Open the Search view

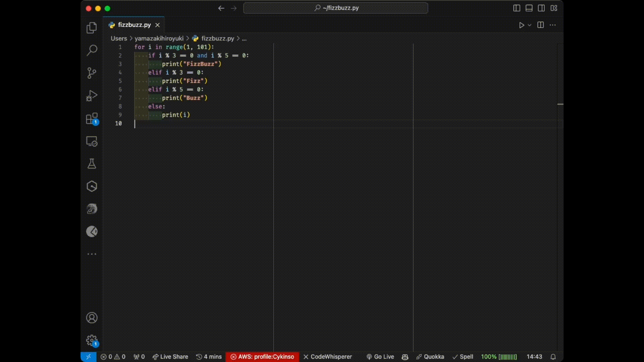pyautogui.click(x=92, y=50)
